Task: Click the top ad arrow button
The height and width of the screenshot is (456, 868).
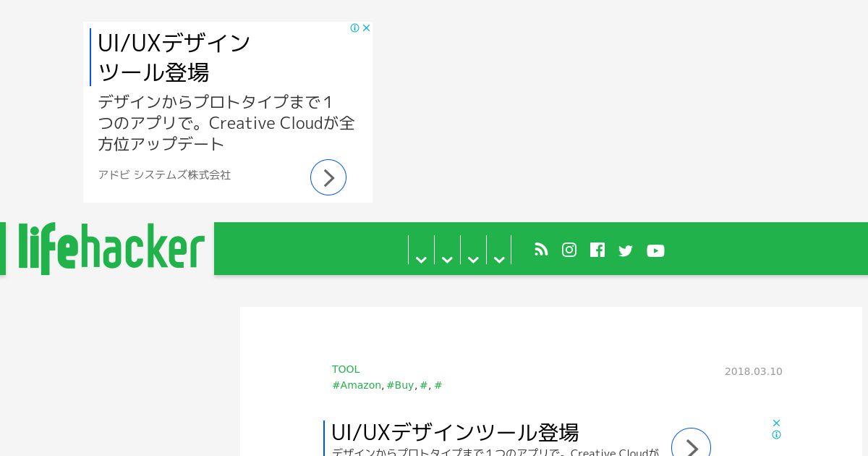Action: pyautogui.click(x=328, y=177)
